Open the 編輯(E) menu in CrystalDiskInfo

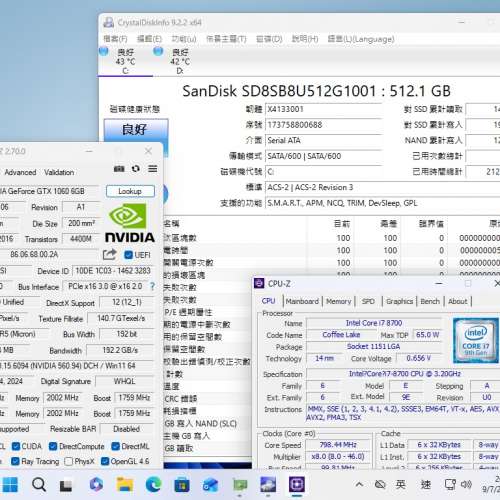(x=149, y=39)
